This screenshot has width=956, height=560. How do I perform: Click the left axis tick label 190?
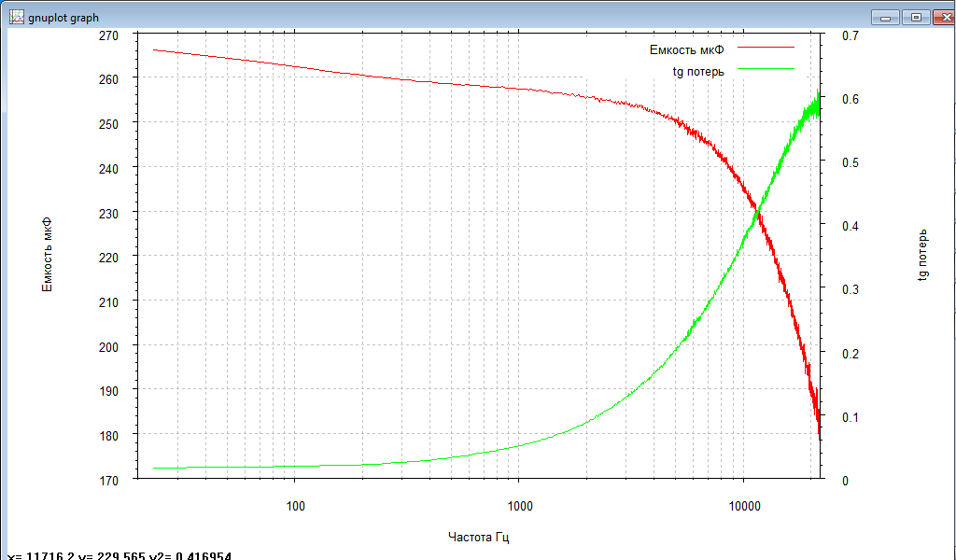coord(108,391)
